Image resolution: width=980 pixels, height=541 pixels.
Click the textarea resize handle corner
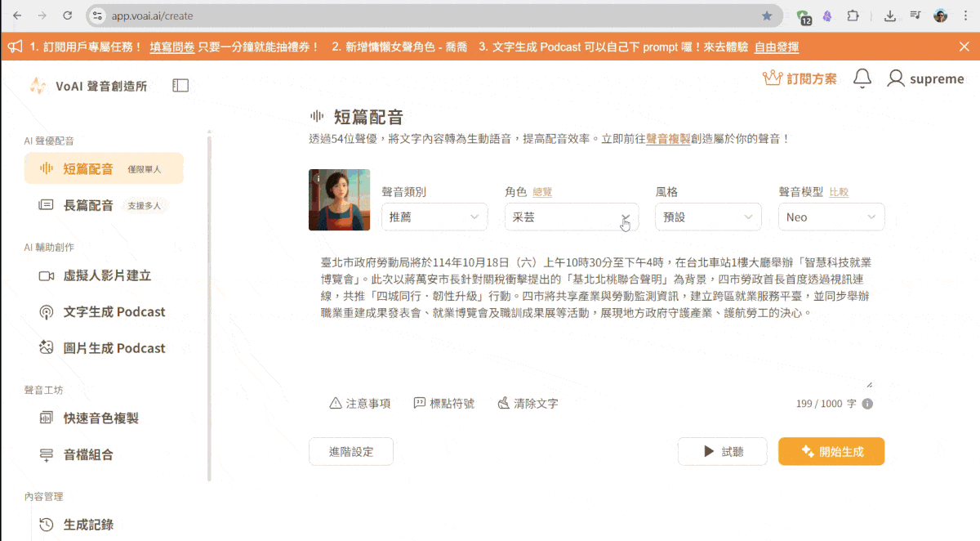click(x=869, y=384)
